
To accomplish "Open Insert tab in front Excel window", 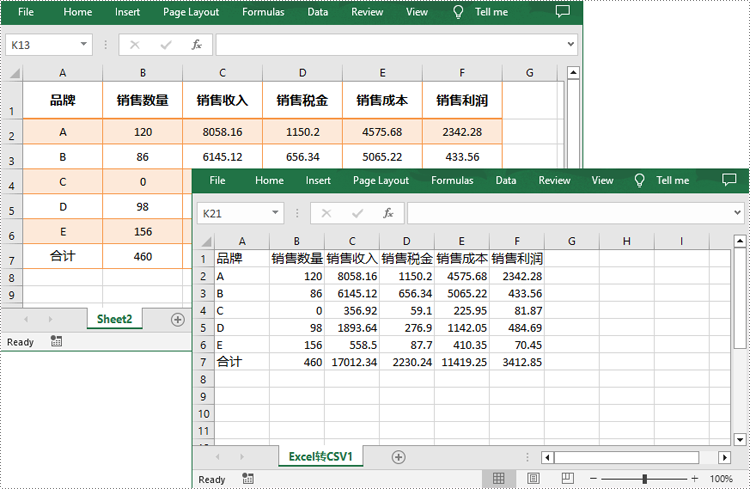I will [318, 180].
